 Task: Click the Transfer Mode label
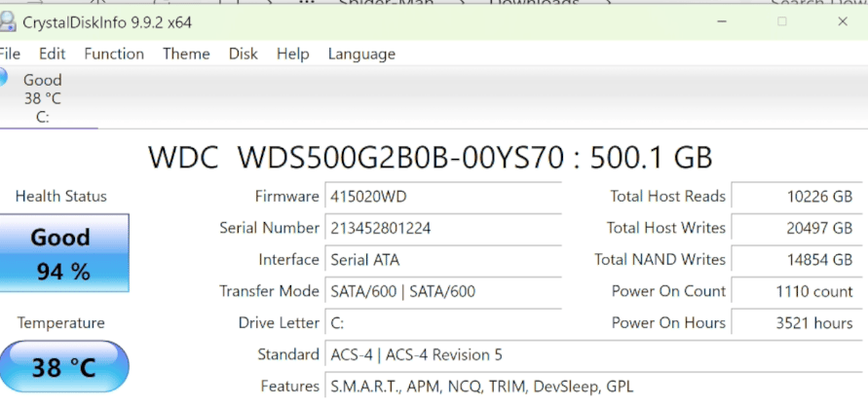coord(269,291)
